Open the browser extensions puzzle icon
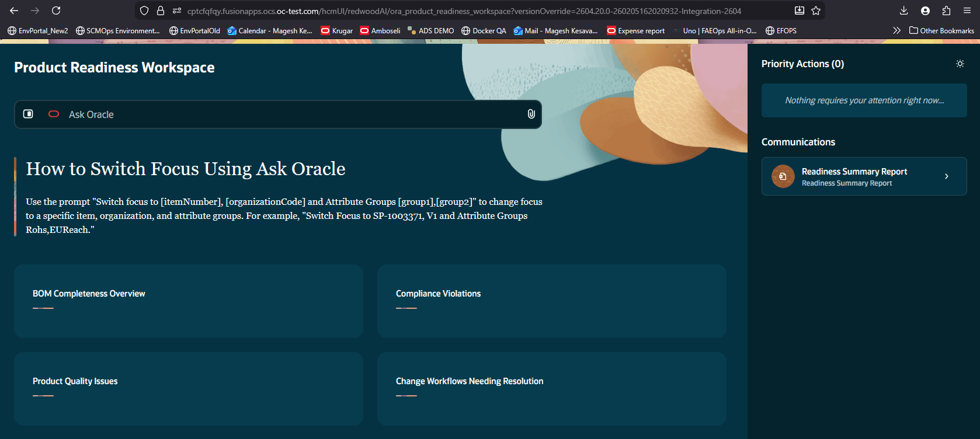Screen dimensions: 980x439 (946, 11)
